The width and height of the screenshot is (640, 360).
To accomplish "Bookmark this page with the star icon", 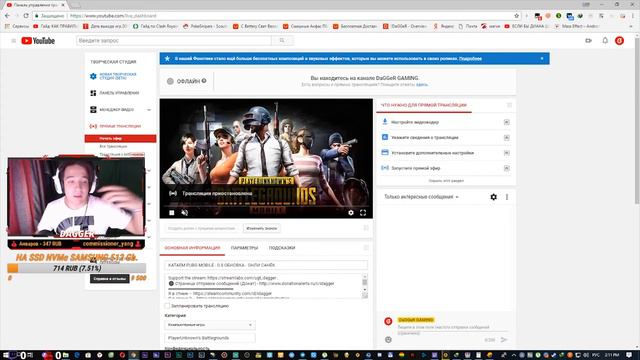I will coord(516,16).
